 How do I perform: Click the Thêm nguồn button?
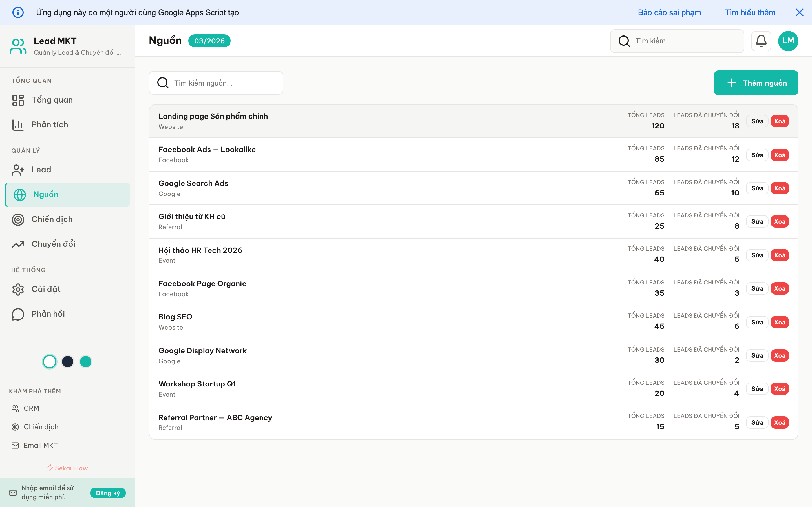pos(756,83)
